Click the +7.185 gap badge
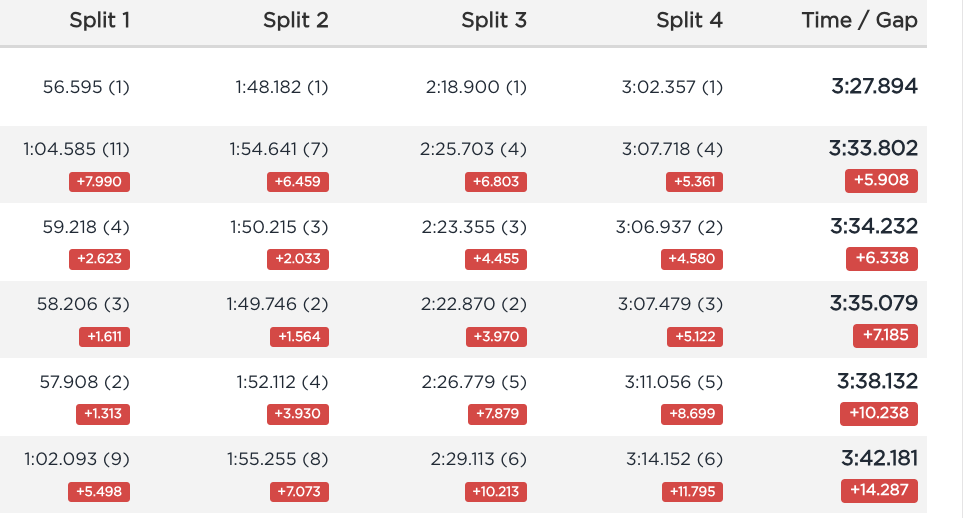Viewport: 963px width, 518px height. click(x=886, y=336)
